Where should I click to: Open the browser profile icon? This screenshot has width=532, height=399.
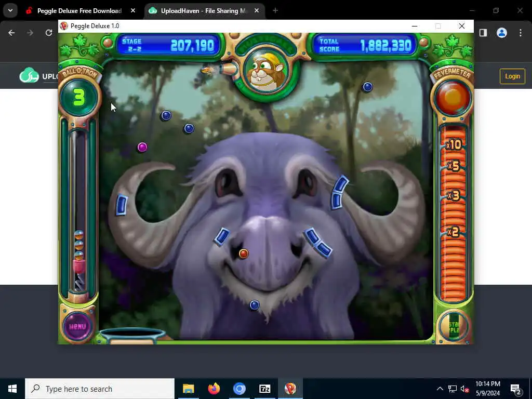click(x=502, y=33)
